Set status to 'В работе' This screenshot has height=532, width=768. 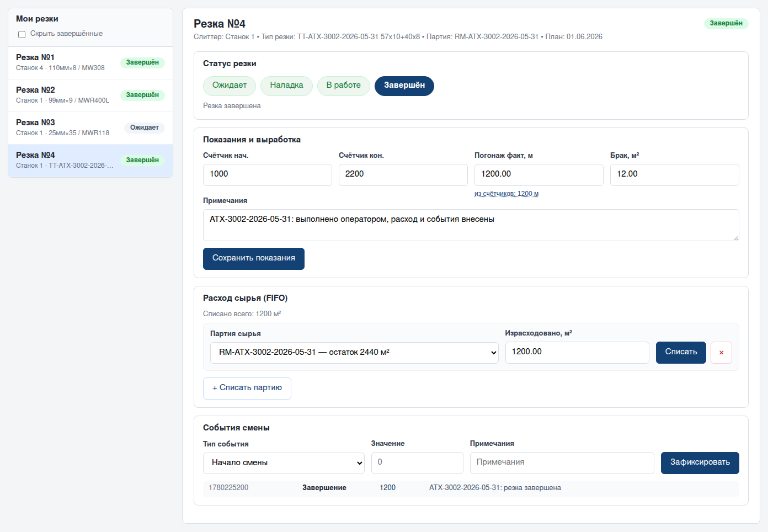click(343, 86)
